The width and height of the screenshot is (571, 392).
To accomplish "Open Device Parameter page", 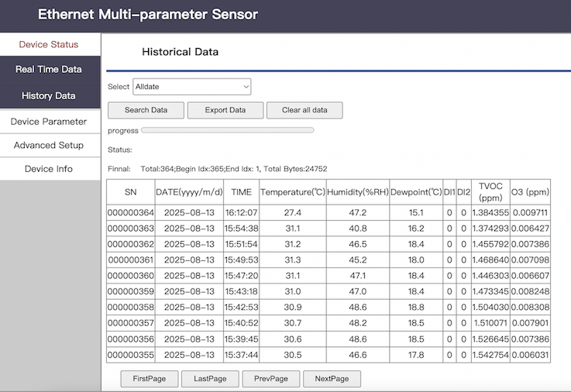I will (49, 122).
